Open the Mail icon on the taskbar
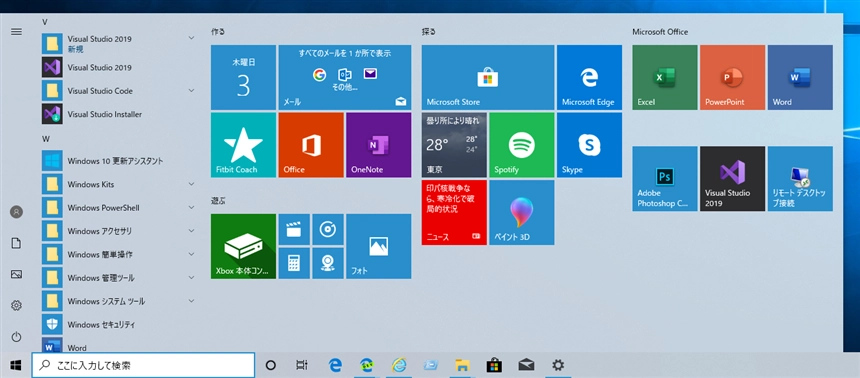Viewport: 860px width, 378px height. (x=526, y=365)
